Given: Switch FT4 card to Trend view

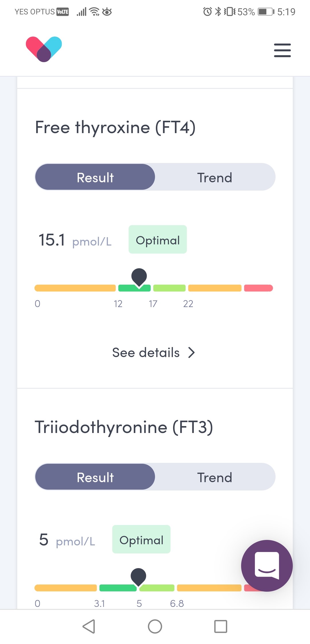Looking at the screenshot, I should point(214,177).
